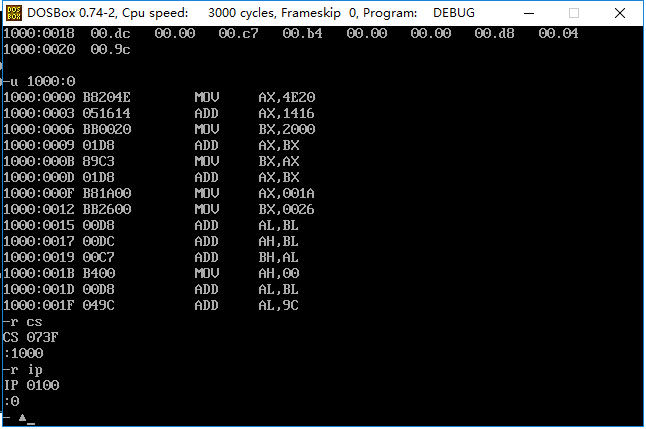Viewport: 646px width, 429px height.
Task: Click the 'AX,001A' operand
Action: click(286, 194)
